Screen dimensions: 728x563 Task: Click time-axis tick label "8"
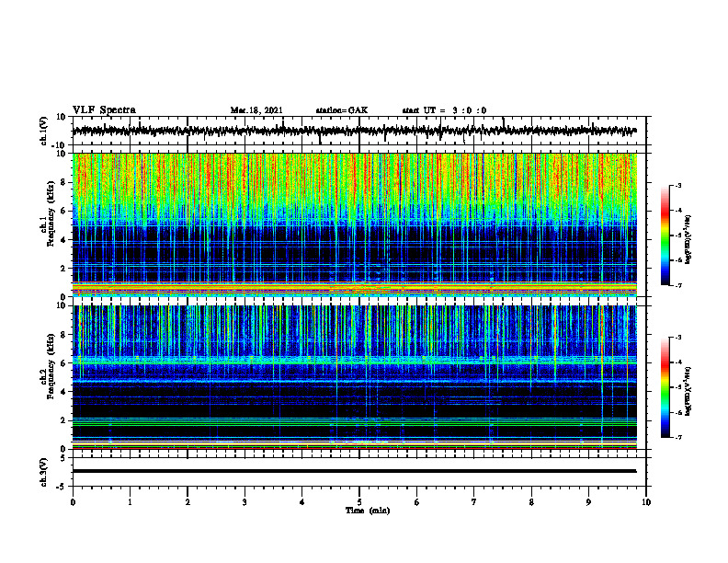(x=531, y=502)
